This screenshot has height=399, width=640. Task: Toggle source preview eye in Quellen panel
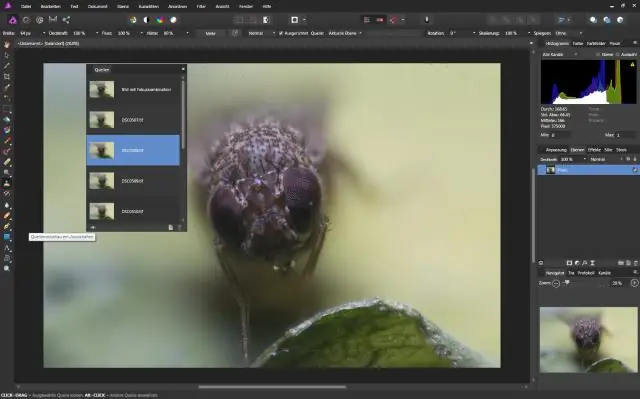click(93, 227)
